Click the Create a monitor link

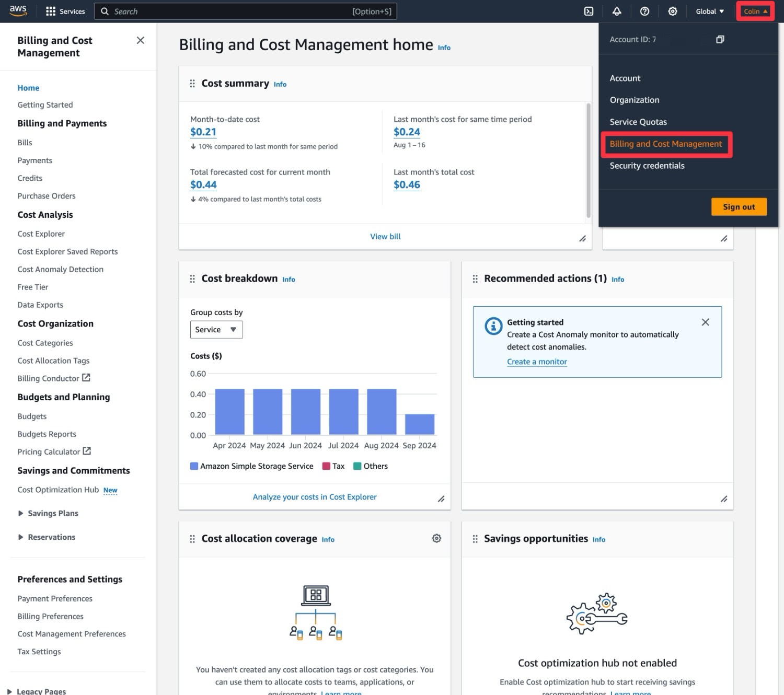click(x=537, y=362)
